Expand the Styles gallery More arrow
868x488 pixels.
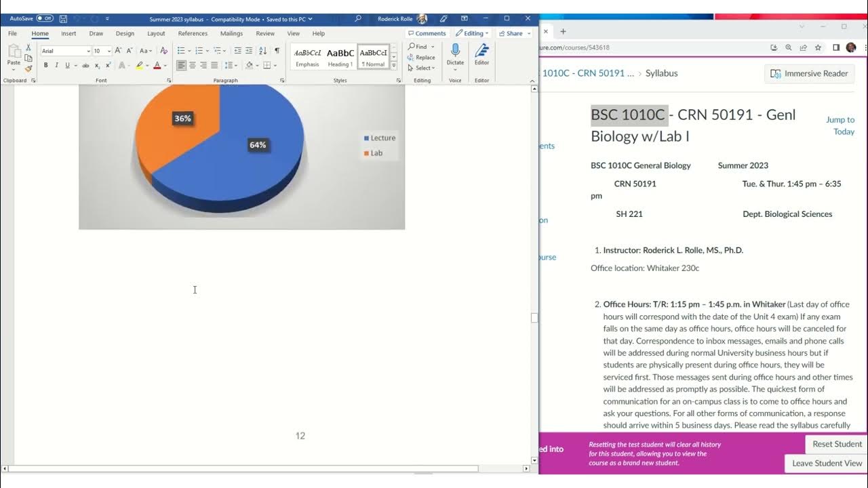pos(394,66)
